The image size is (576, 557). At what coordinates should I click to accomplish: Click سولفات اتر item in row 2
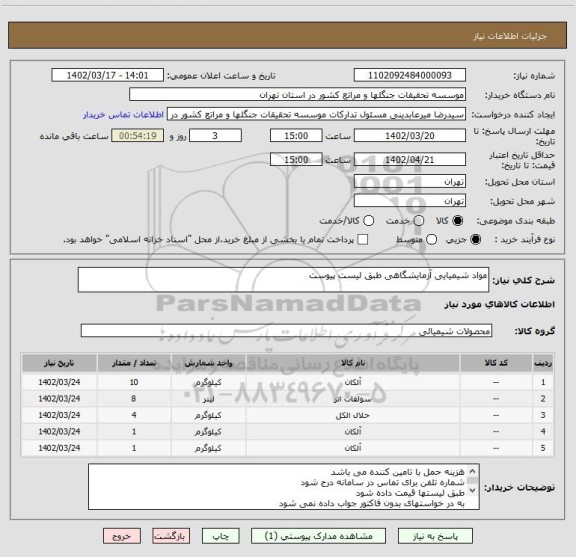353,399
